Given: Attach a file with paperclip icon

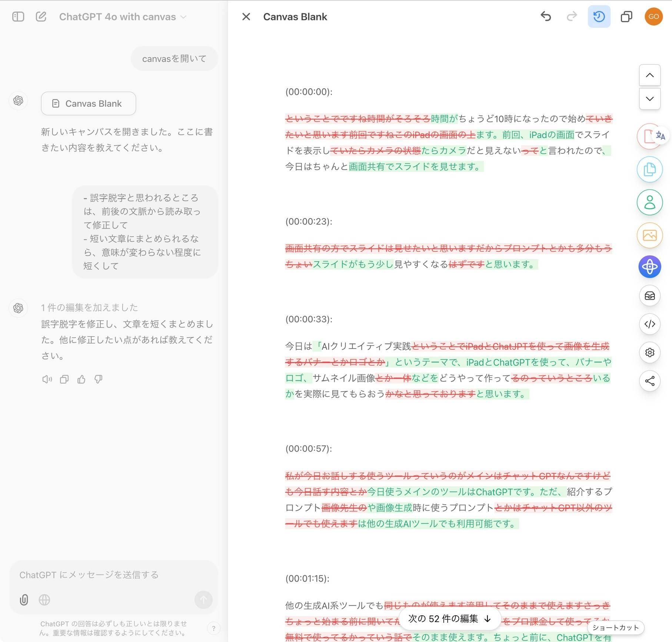Looking at the screenshot, I should 24,599.
